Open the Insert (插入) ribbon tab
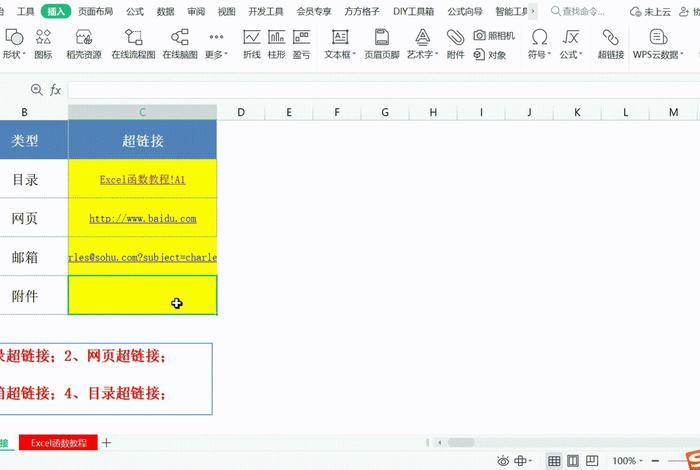 click(56, 12)
